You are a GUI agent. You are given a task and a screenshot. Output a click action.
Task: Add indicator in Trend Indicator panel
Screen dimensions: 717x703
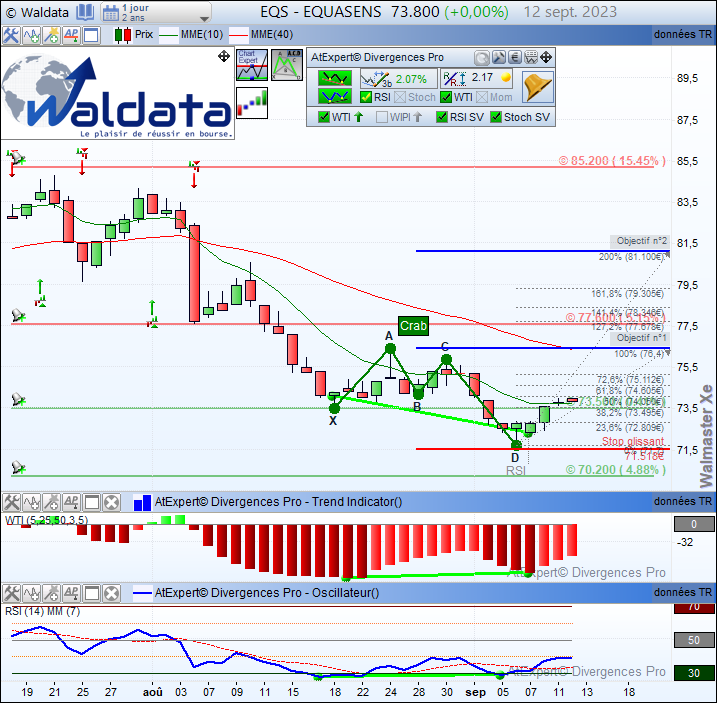tap(32, 503)
